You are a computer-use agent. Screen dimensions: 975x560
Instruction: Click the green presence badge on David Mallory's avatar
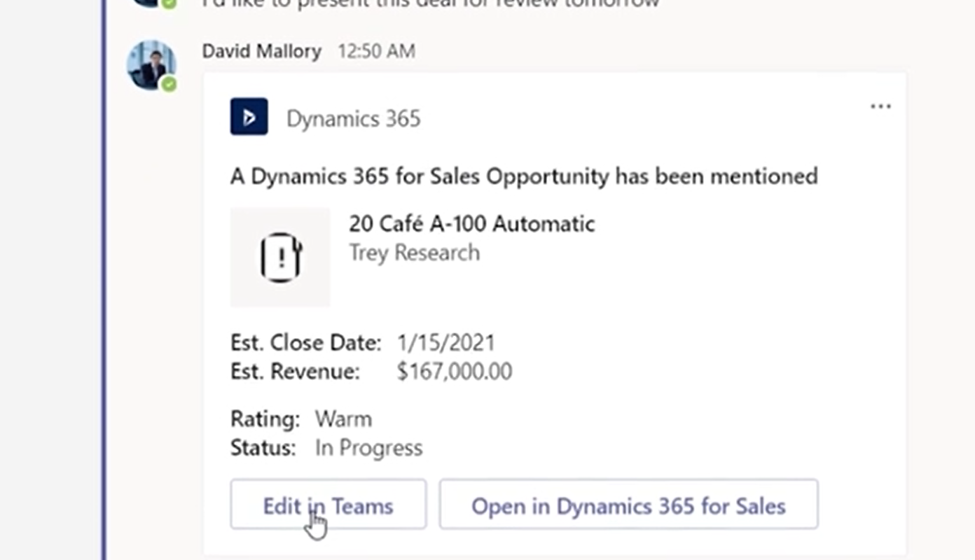[168, 84]
